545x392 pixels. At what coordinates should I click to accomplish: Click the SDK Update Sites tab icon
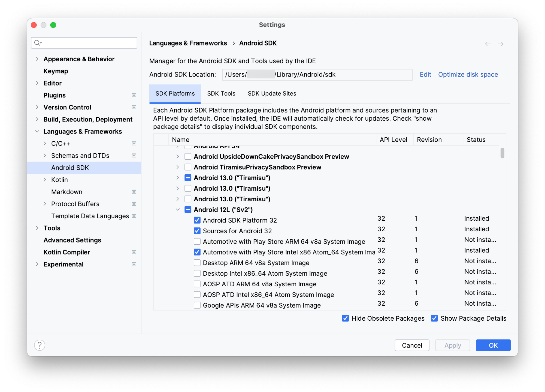271,93
